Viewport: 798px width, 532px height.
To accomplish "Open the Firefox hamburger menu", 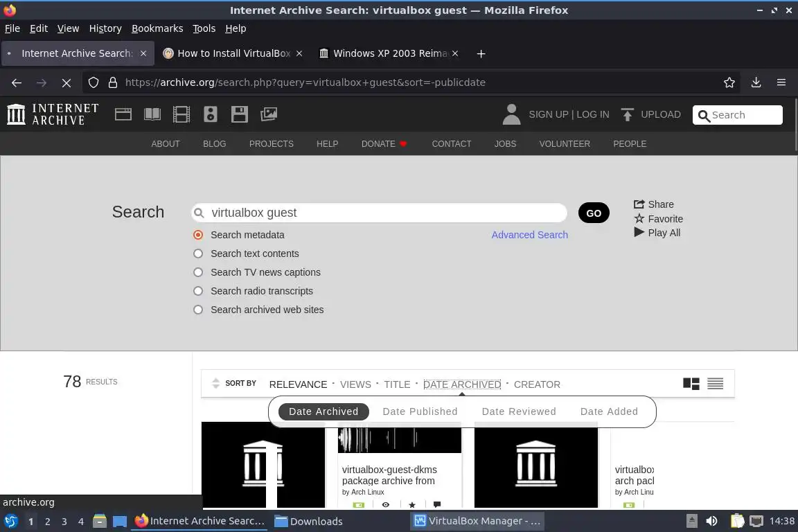I will coord(781,82).
